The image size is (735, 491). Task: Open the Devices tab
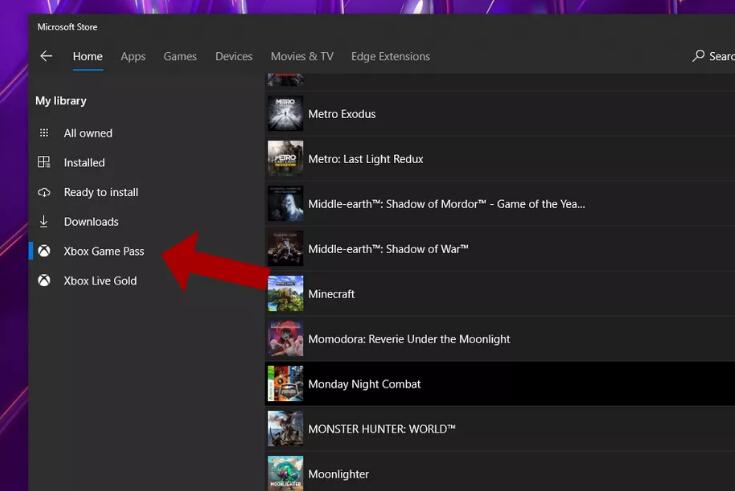click(x=234, y=56)
